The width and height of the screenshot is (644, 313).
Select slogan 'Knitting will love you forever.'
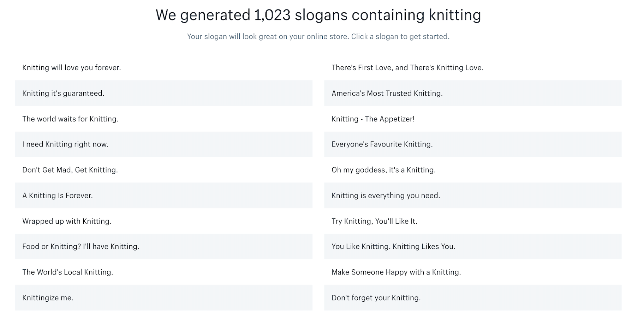pyautogui.click(x=72, y=68)
